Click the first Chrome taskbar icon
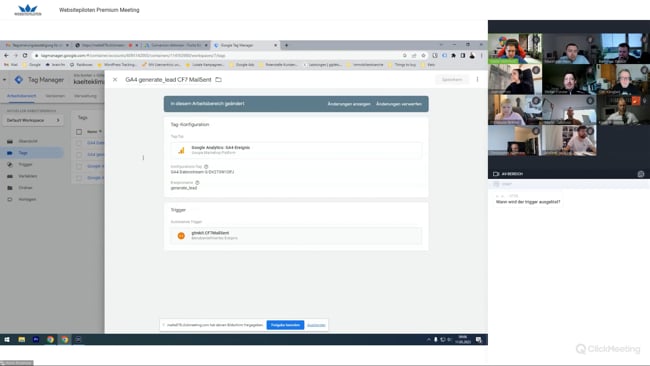This screenshot has width=650, height=366. [x=50, y=339]
